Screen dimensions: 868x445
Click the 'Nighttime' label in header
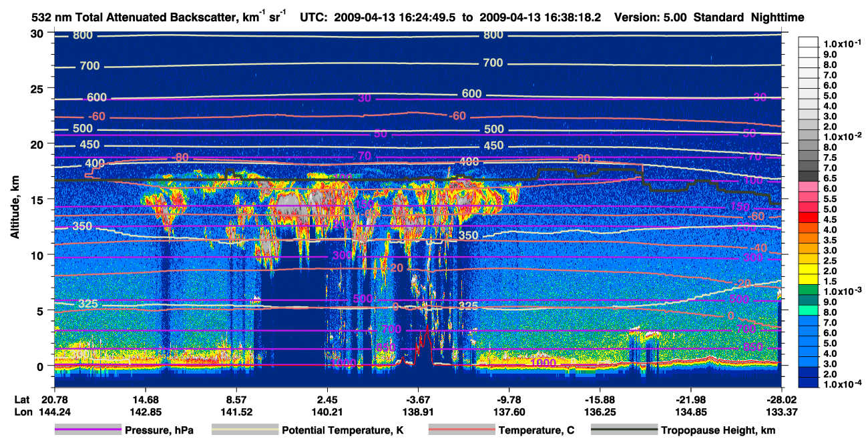pos(777,17)
